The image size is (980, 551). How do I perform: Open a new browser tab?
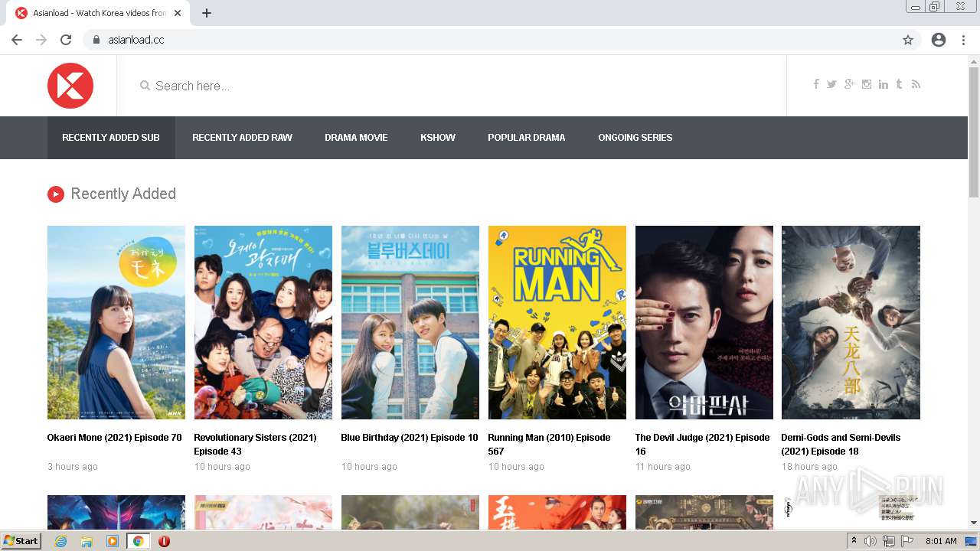coord(207,13)
